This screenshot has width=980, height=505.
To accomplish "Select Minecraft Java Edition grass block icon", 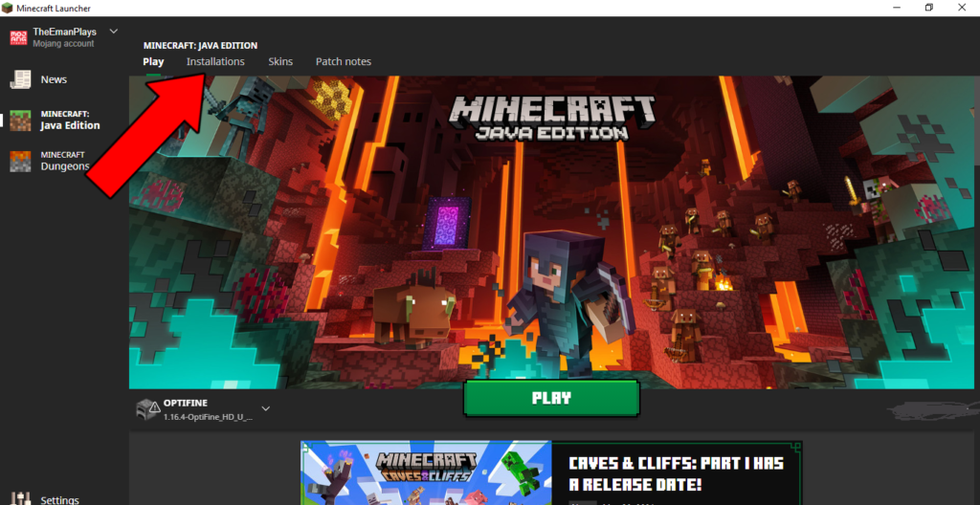I will 21,120.
